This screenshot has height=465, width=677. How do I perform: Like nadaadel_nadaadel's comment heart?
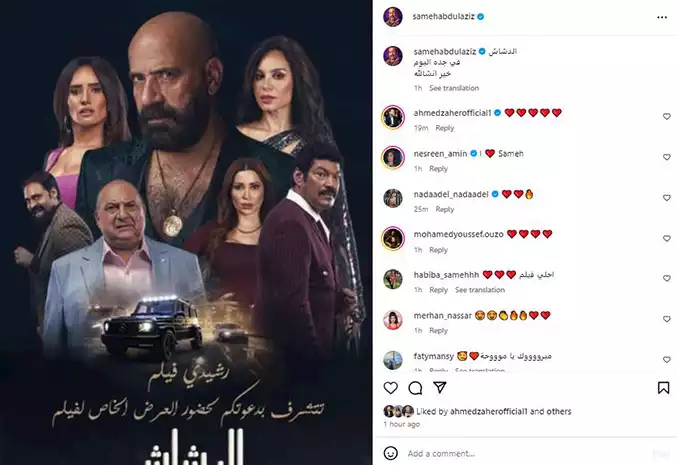point(667,198)
